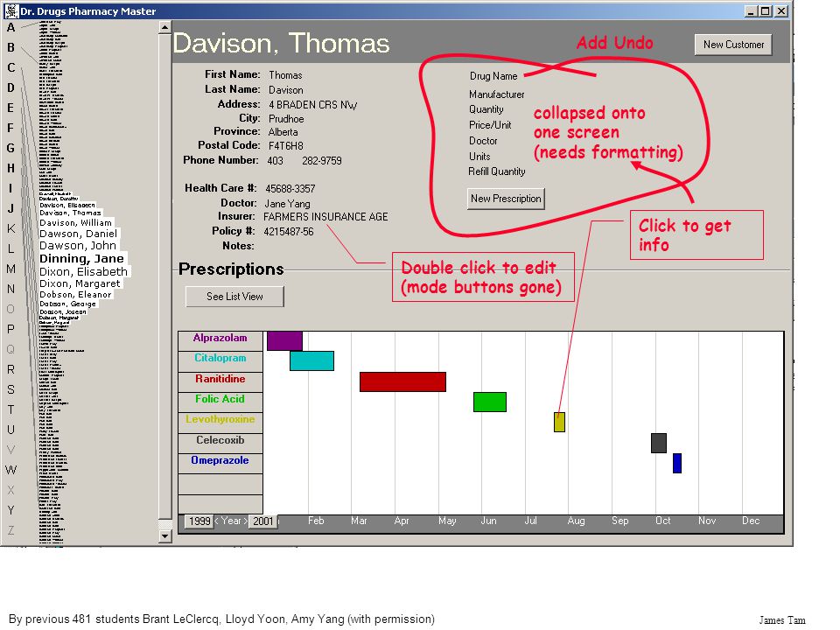Click the doctor value Jane Yang
The image size is (840, 630).
point(287,204)
